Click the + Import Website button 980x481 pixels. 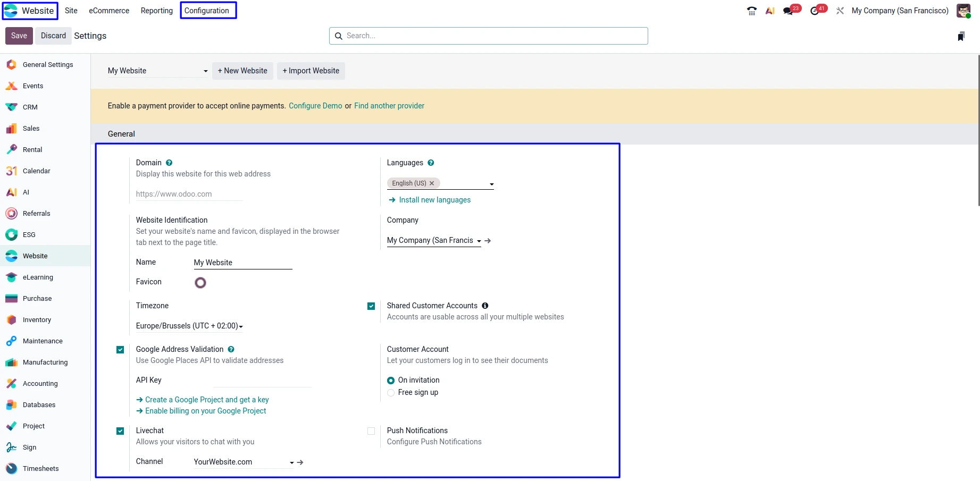[x=311, y=71]
